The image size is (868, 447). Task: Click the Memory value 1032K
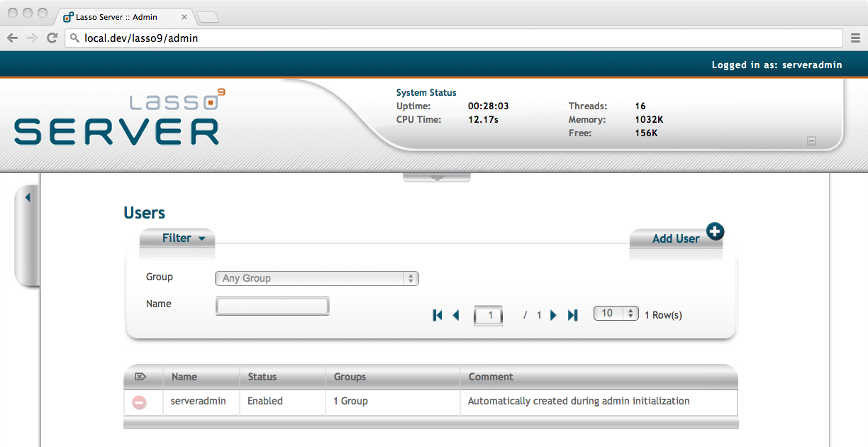(x=650, y=120)
